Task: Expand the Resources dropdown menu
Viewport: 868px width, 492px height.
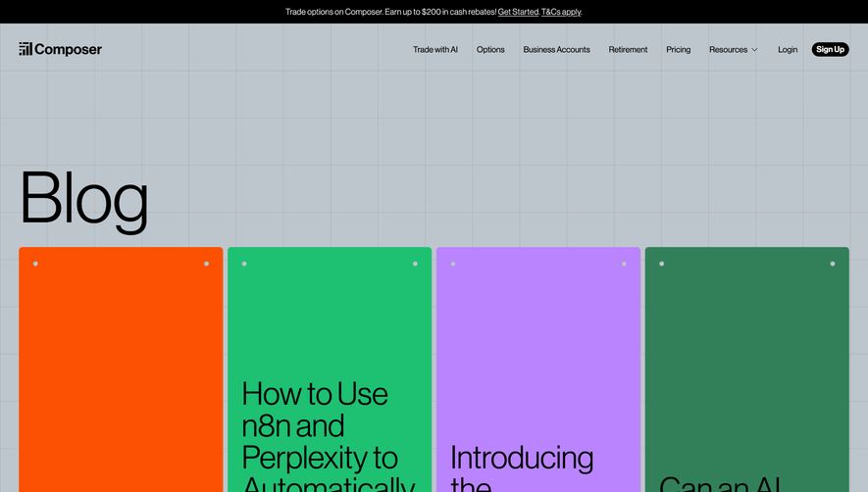Action: click(734, 49)
